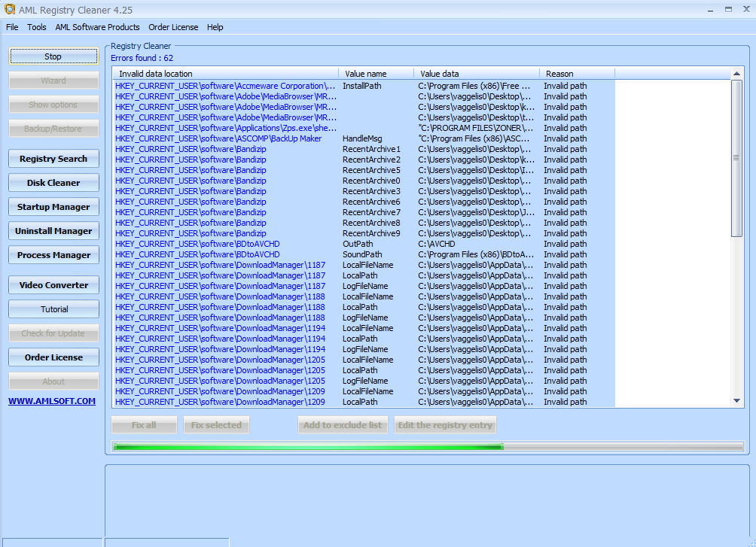756x547 pixels.
Task: Select the Bandizip RecentArchive6 entry
Action: (364, 202)
